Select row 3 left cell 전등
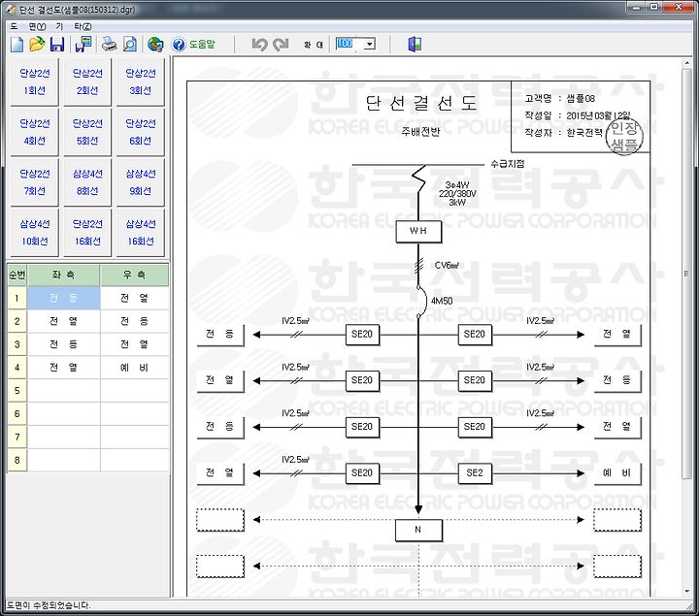This screenshot has width=699, height=616. (x=64, y=344)
